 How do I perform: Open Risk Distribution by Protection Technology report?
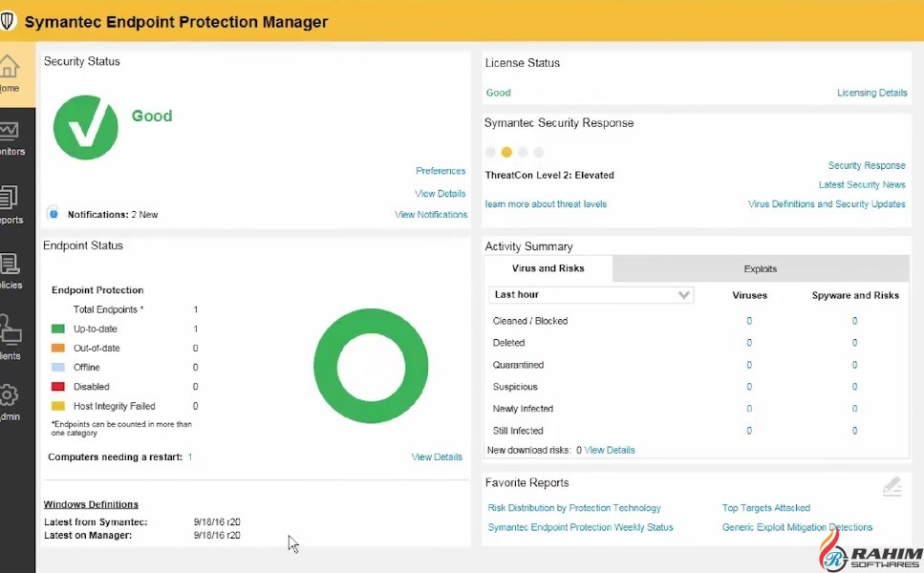tap(574, 508)
